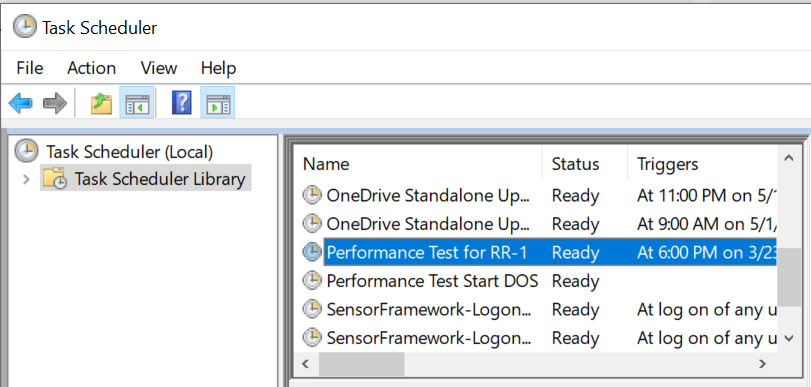Open the Help menu

point(218,68)
